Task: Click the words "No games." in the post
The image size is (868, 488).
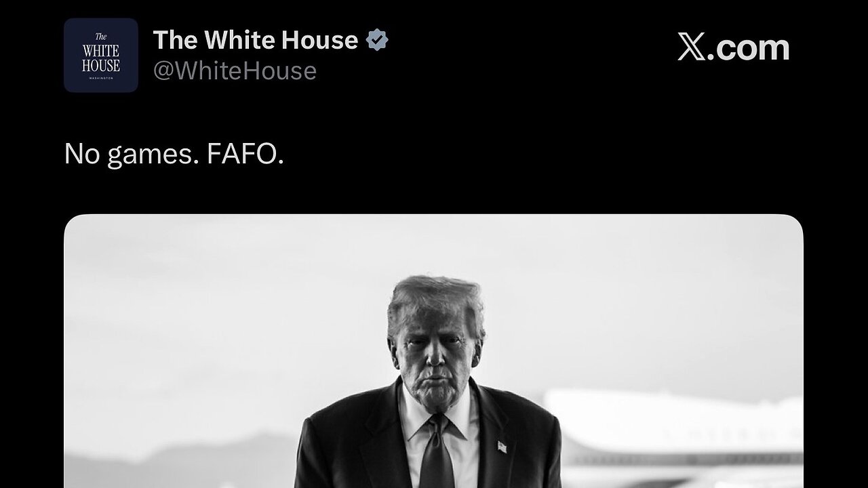Action: tap(132, 155)
